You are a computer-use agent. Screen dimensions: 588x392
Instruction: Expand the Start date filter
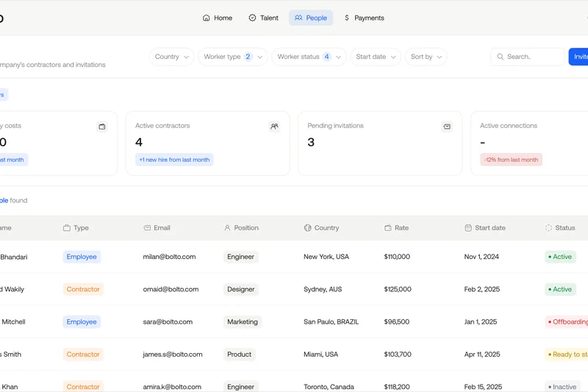[x=376, y=57]
